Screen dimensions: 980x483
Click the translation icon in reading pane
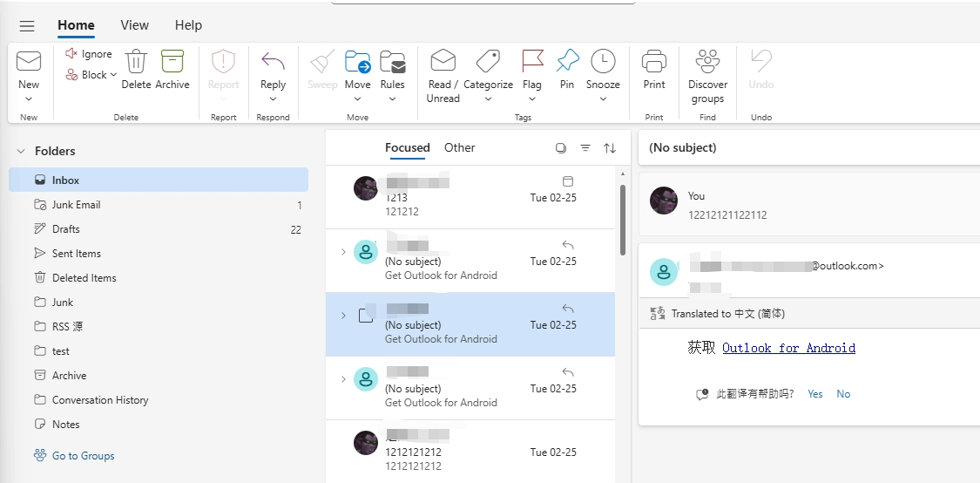[659, 314]
